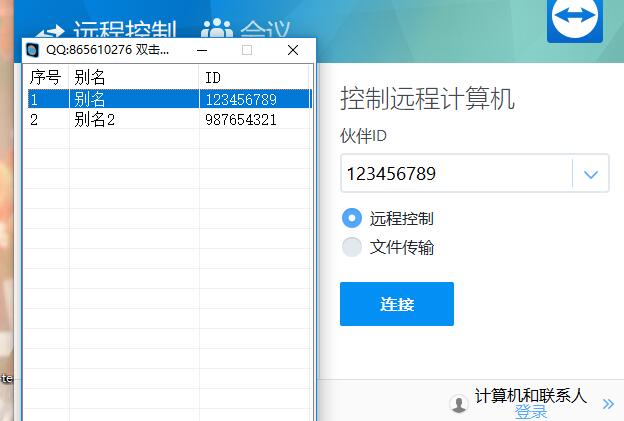Expand contacts panel with double chevron icon
624x421 pixels.
pos(608,404)
